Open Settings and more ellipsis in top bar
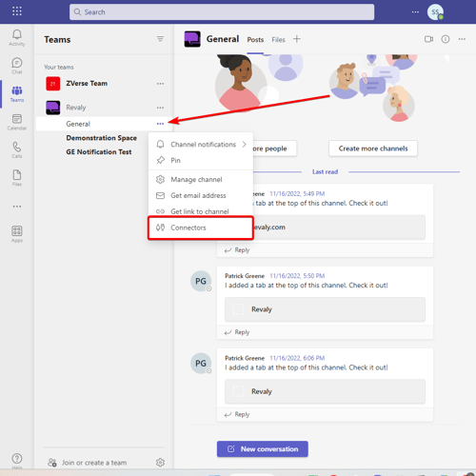This screenshot has height=476, width=476. click(x=415, y=11)
